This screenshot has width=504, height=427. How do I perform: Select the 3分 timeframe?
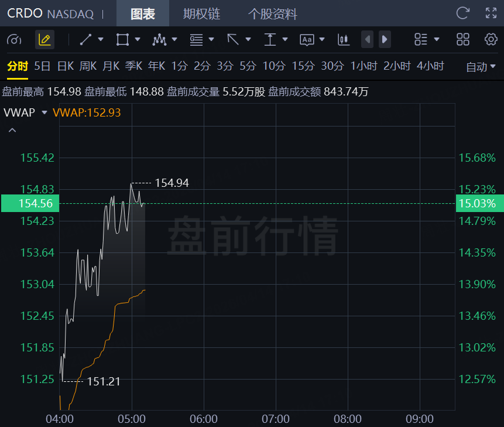tap(225, 66)
